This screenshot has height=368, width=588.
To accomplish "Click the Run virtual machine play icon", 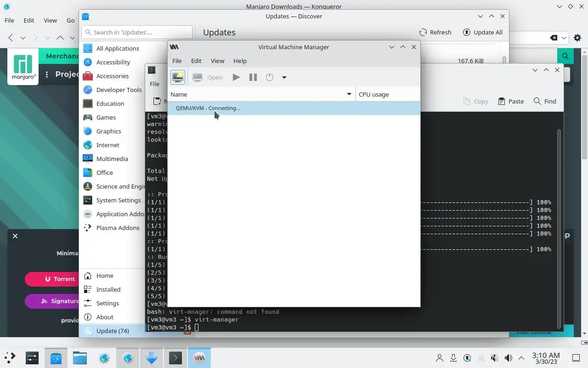I will 236,77.
